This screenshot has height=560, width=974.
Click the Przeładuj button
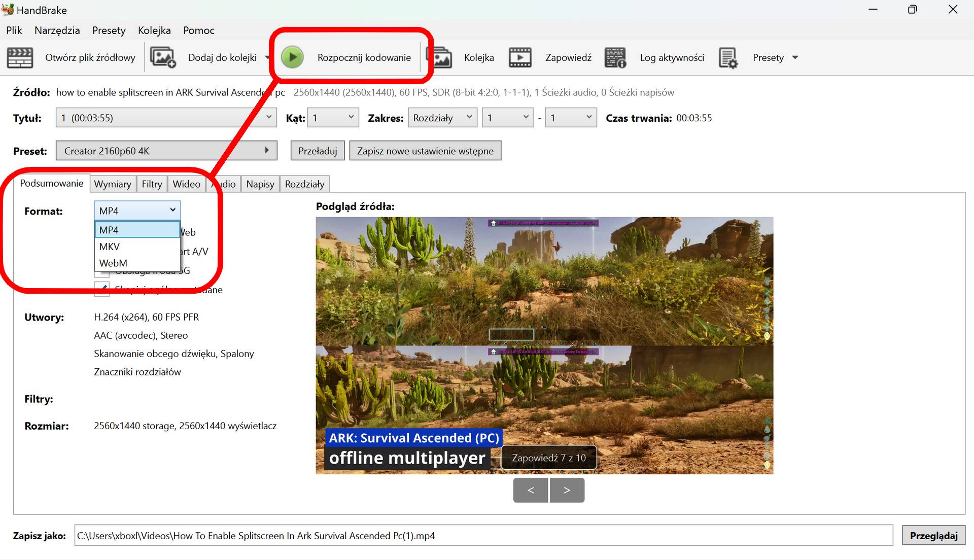click(x=318, y=151)
